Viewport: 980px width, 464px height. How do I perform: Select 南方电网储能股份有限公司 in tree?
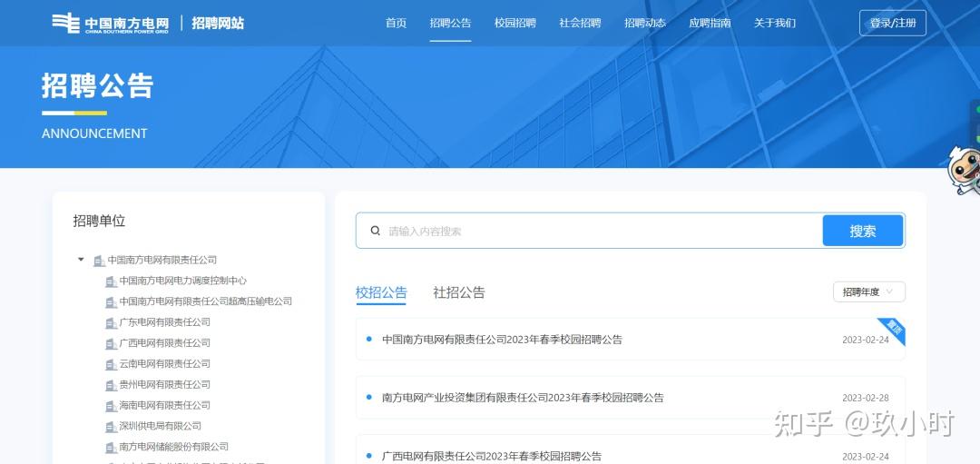pyautogui.click(x=173, y=447)
